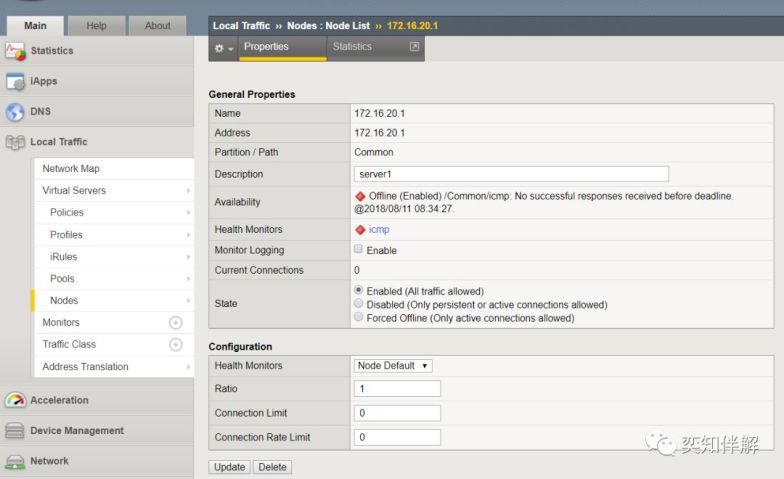
Task: Expand the Pools submenu arrow
Action: (188, 278)
